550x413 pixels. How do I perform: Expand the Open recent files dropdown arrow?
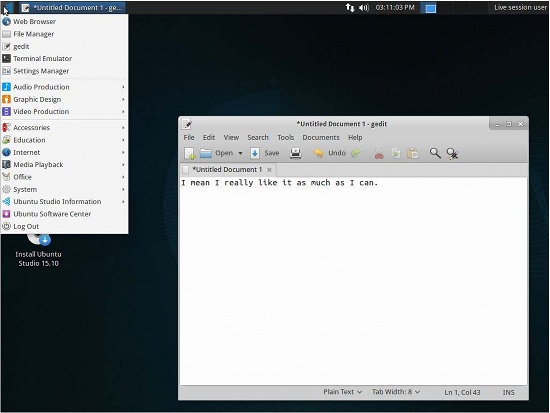[x=240, y=153]
